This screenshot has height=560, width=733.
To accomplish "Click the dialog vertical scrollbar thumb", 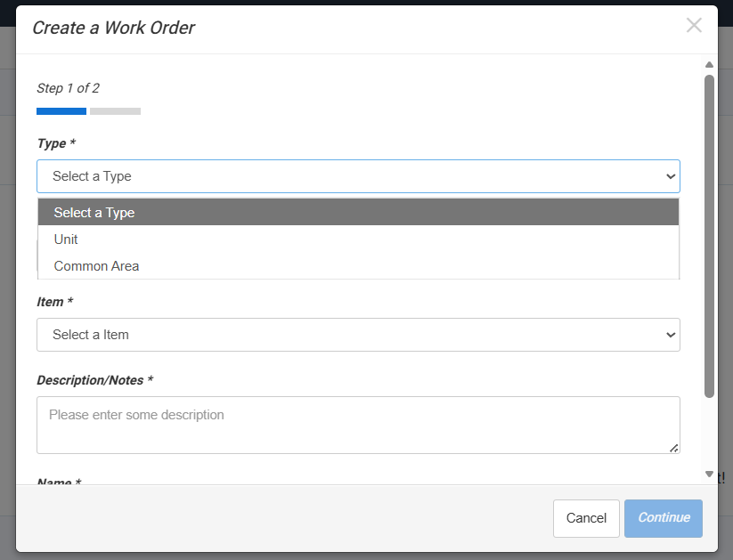I will coord(709,236).
